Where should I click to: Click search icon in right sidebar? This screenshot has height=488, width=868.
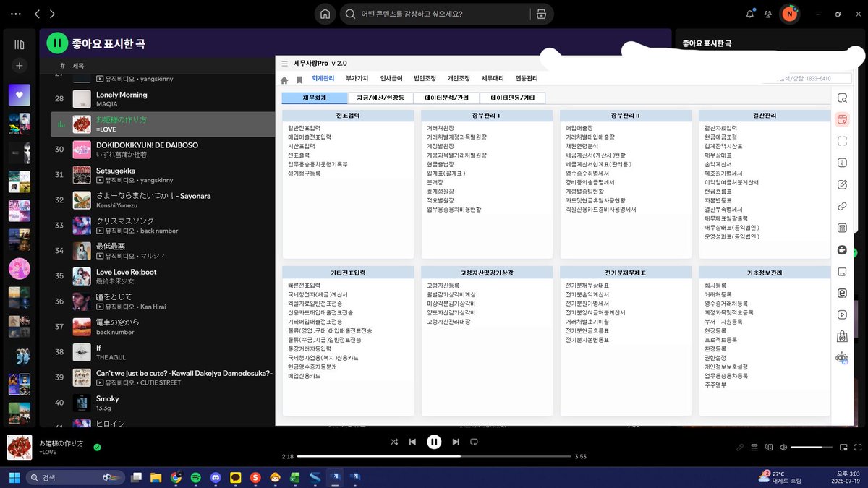841,98
